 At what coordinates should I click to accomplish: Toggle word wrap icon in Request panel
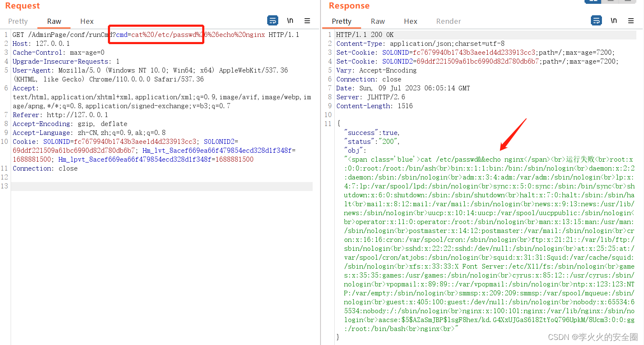(273, 20)
